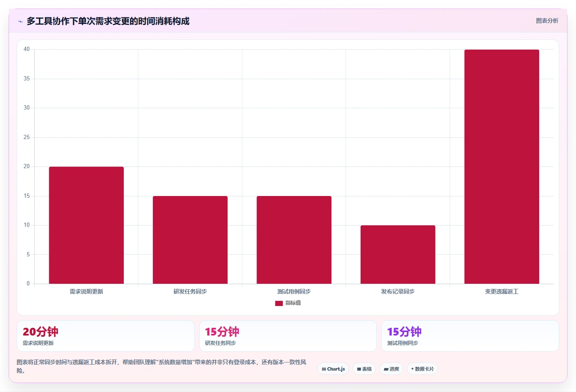Click the title 多工具协作下单次需求变更的时间消耗构成
576x392 pixels.
(x=108, y=21)
